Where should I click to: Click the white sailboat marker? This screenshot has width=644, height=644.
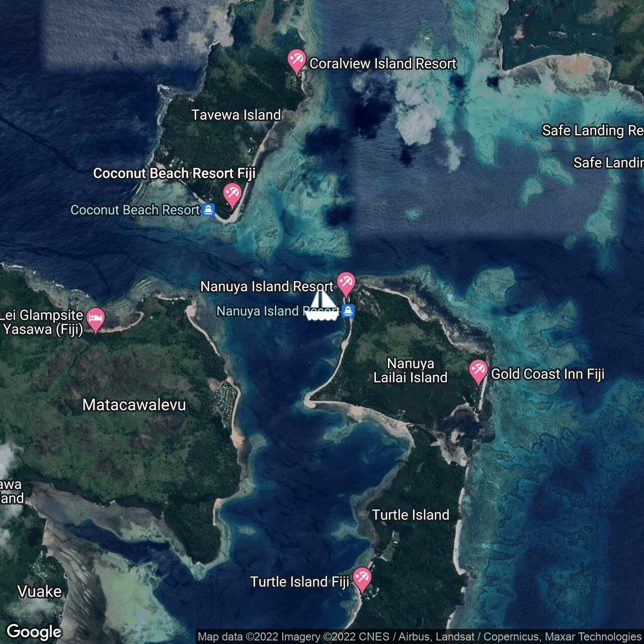(x=322, y=305)
